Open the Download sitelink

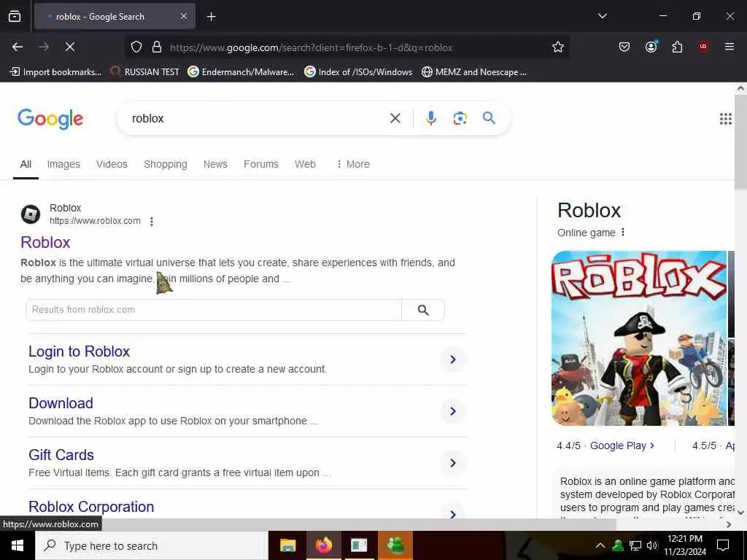61,403
